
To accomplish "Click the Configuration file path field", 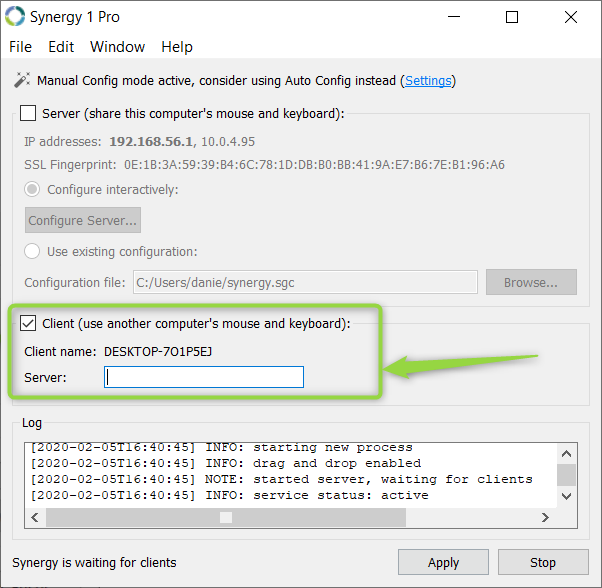I will [305, 282].
